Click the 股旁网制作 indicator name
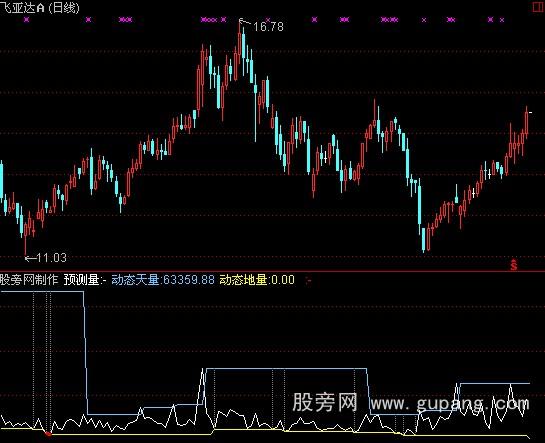This screenshot has width=545, height=443. (x=29, y=280)
